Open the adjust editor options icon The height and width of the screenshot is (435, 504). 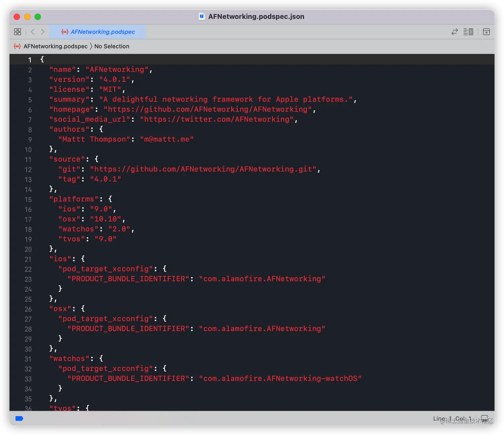click(x=468, y=32)
